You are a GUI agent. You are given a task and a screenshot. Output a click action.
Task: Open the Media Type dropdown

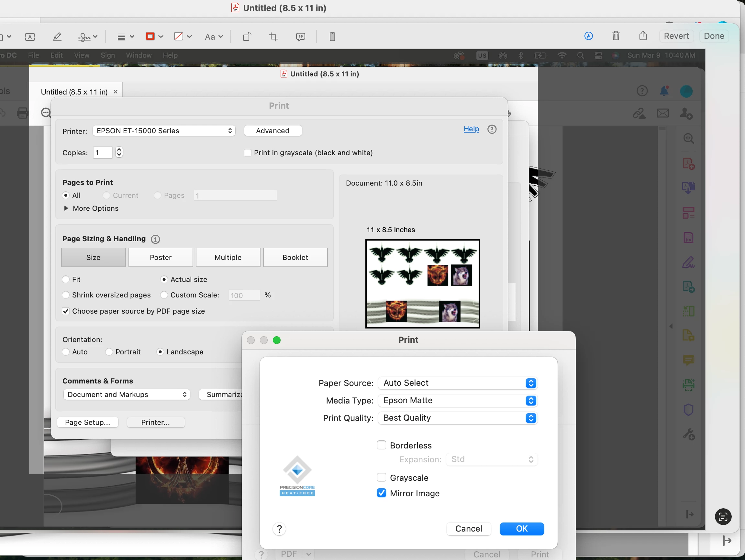point(457,400)
